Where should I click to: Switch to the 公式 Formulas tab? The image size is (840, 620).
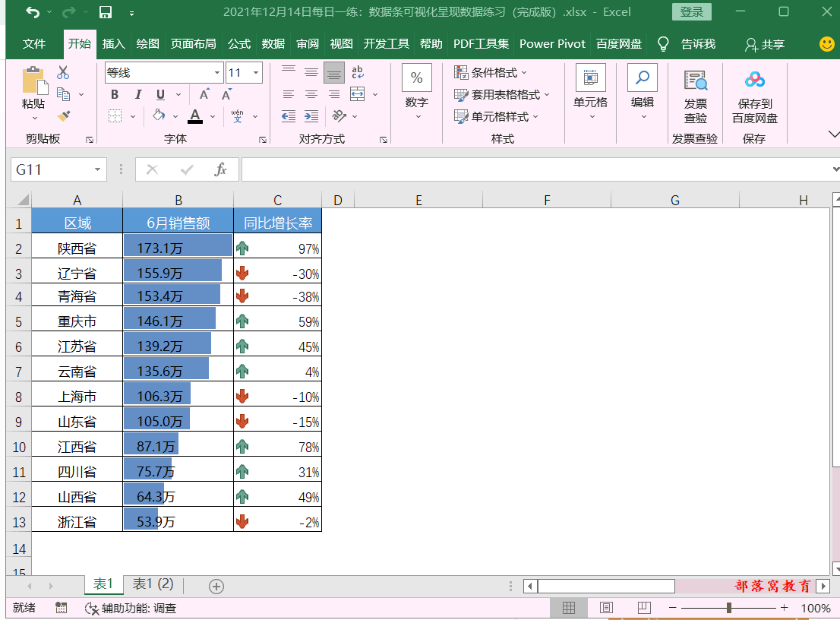click(239, 44)
